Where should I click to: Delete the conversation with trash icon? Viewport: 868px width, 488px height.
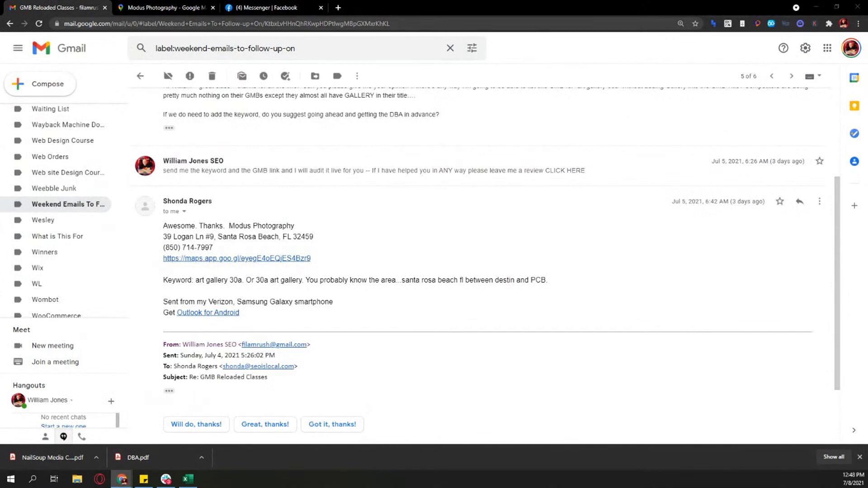212,76
